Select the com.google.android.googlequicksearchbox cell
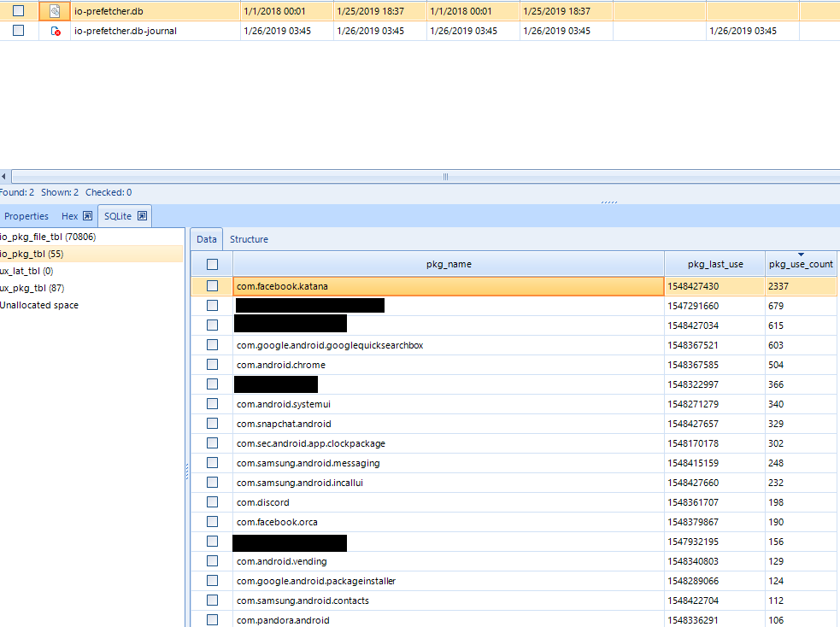Viewport: 840px width, 627px height. click(x=449, y=345)
